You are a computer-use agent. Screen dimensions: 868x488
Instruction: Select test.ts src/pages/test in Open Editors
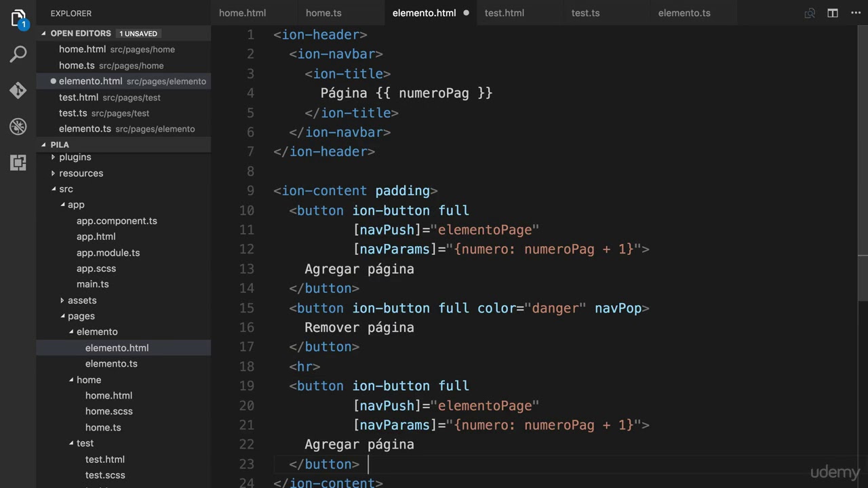123,113
